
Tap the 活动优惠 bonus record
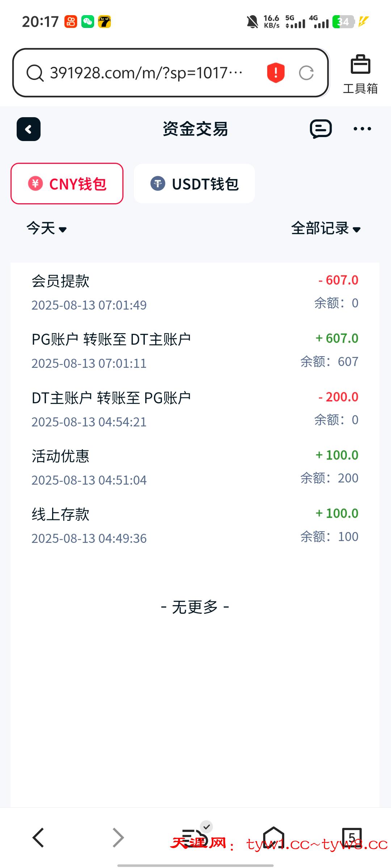pyautogui.click(x=195, y=467)
